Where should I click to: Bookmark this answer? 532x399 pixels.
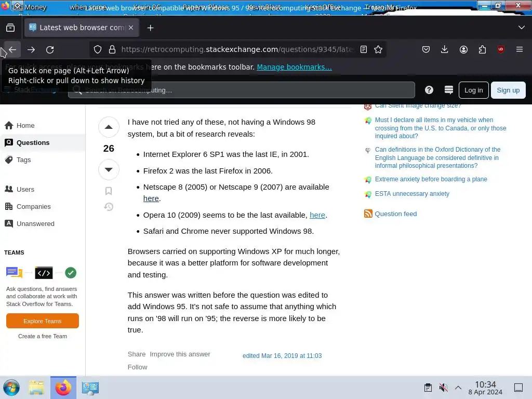click(109, 191)
